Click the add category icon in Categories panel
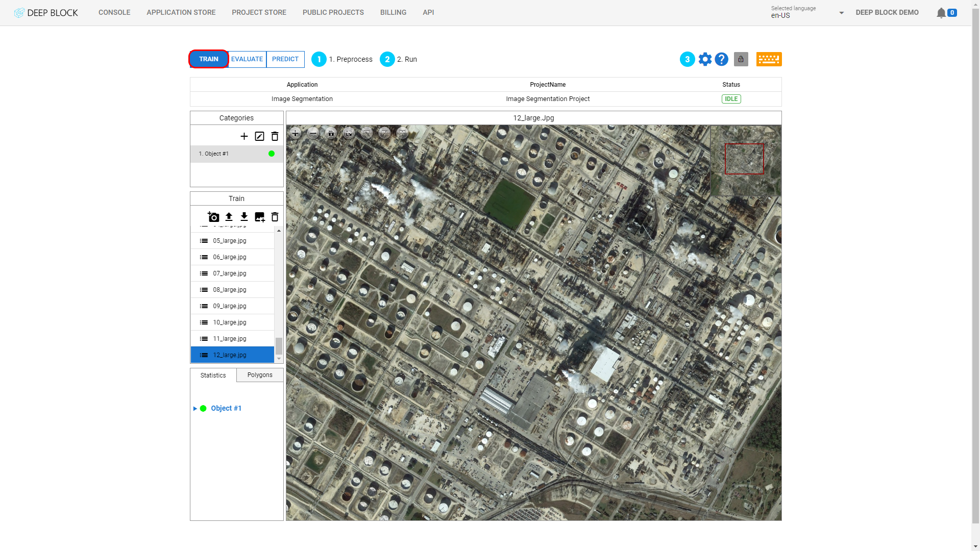This screenshot has width=980, height=551. tap(243, 136)
